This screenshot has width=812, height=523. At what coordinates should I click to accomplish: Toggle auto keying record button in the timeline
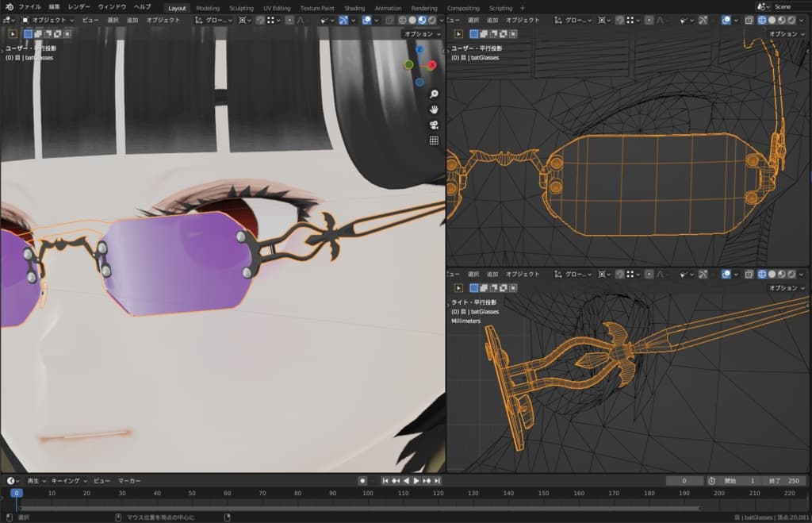point(362,481)
